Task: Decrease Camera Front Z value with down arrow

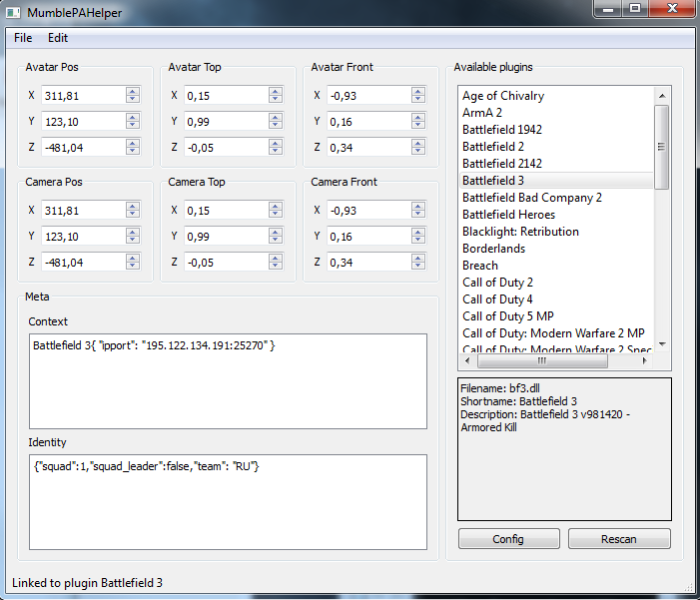Action: click(x=418, y=266)
